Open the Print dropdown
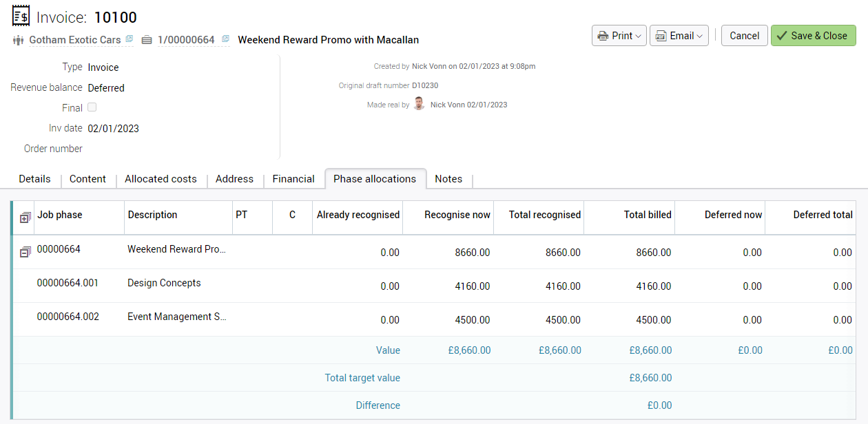Image resolution: width=868 pixels, height=424 pixels. point(619,36)
